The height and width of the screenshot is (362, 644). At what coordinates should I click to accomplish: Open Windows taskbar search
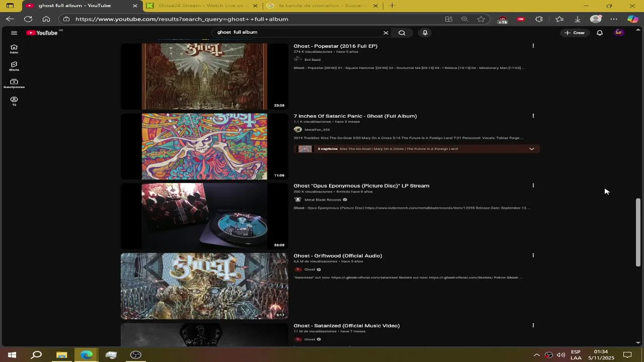36,355
